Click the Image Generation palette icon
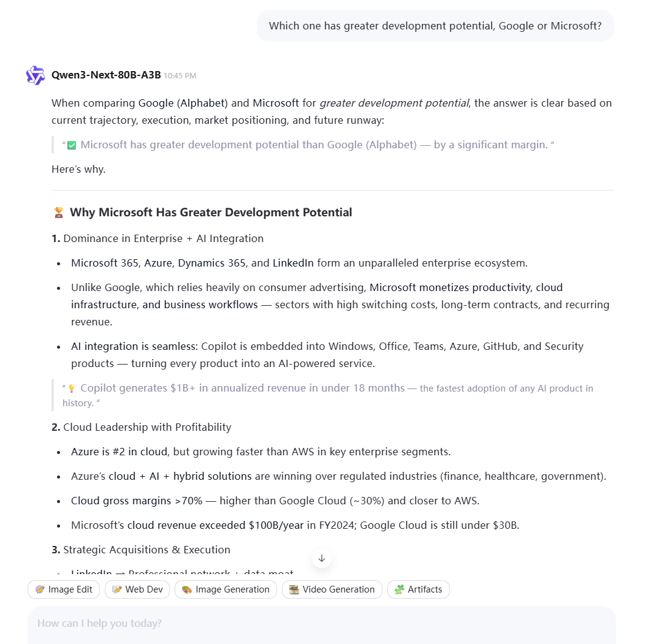This screenshot has height=644, width=646. pyautogui.click(x=187, y=589)
